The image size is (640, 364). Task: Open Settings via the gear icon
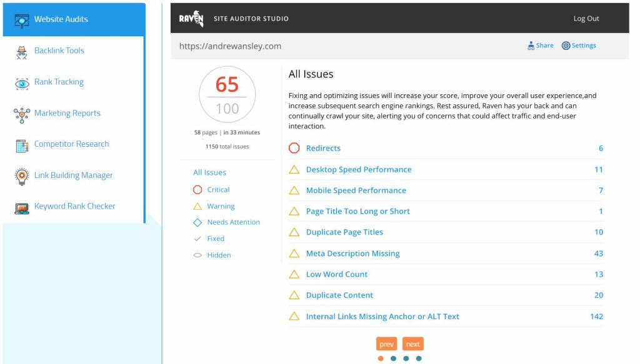[566, 46]
